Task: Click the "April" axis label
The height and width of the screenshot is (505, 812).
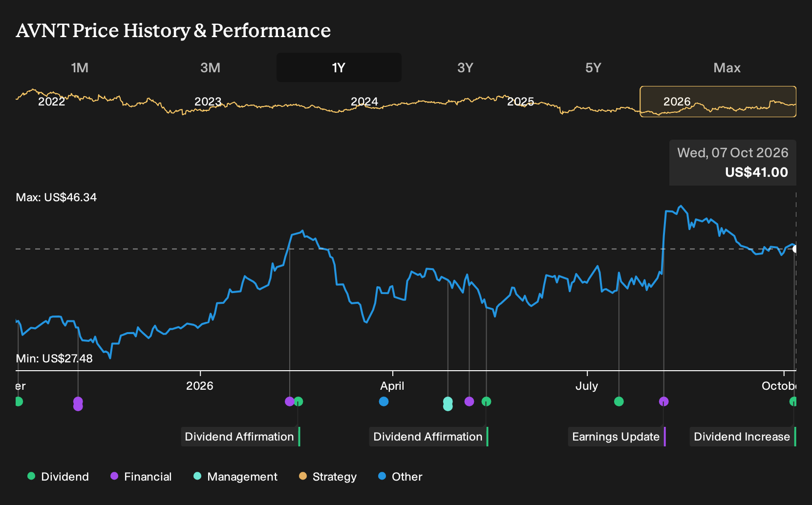Action: click(x=392, y=386)
